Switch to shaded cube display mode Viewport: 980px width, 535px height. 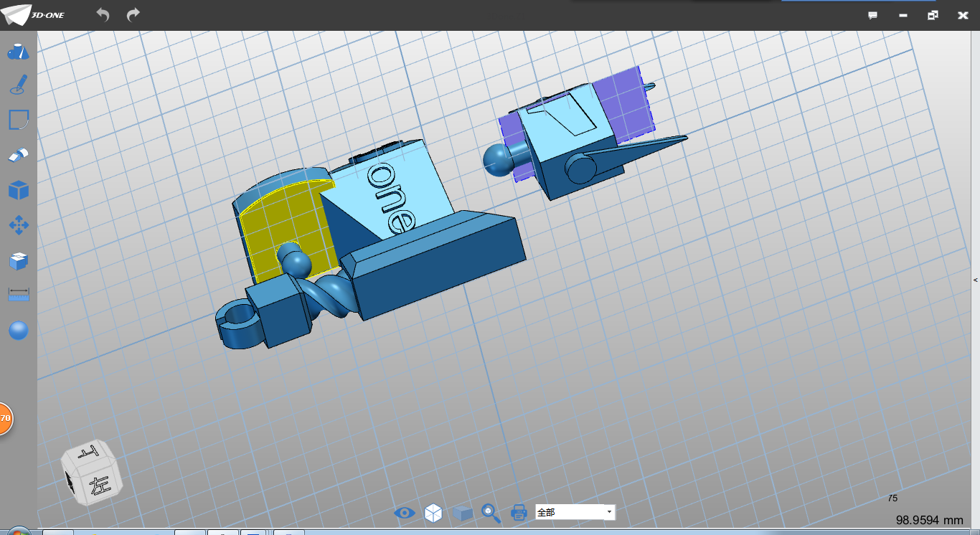coord(462,513)
